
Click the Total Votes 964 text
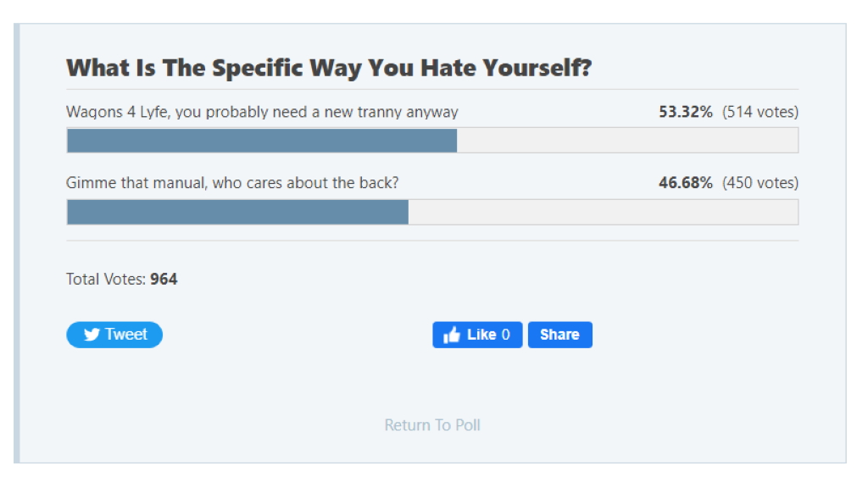tap(122, 279)
